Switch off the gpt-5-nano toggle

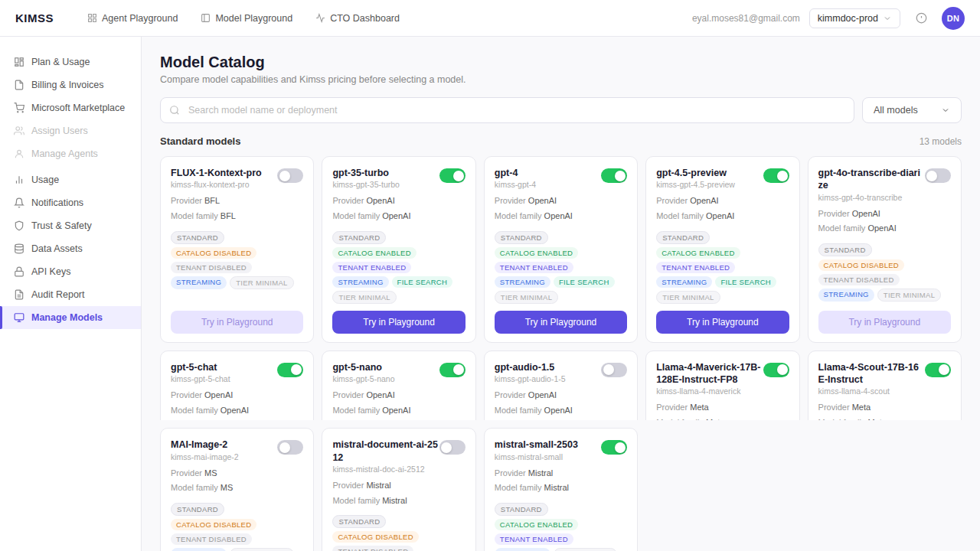coord(452,370)
